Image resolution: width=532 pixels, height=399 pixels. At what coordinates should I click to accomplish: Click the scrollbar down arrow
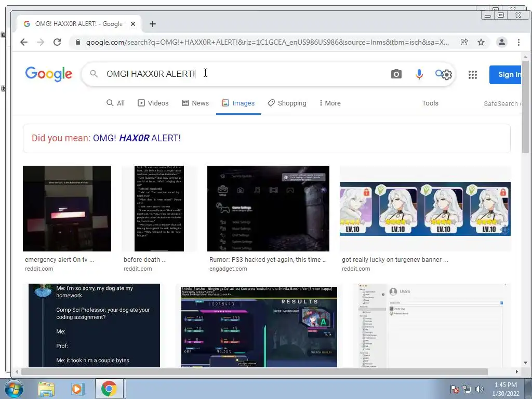click(x=525, y=363)
